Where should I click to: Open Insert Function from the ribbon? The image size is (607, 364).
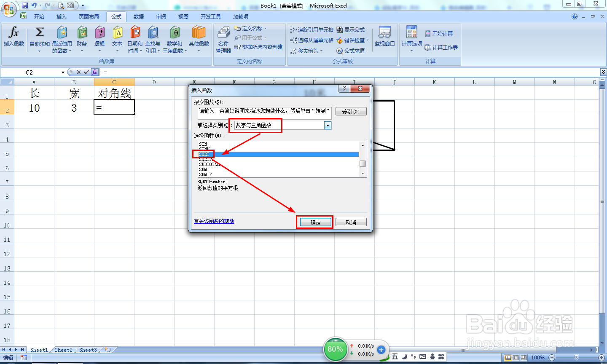[x=14, y=36]
